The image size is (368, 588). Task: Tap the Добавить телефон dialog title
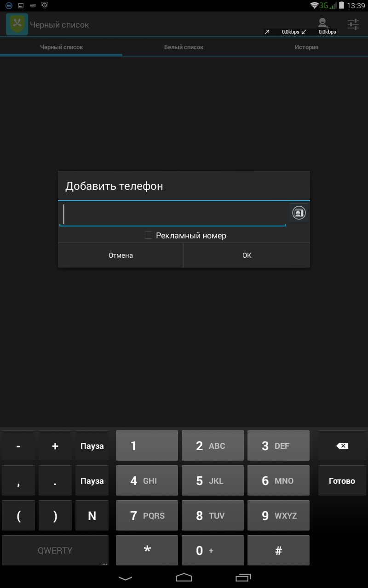[x=114, y=186]
